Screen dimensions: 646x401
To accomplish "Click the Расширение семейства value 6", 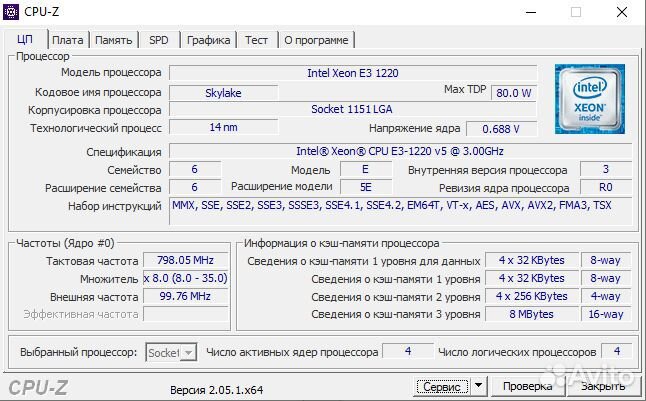I will (194, 187).
